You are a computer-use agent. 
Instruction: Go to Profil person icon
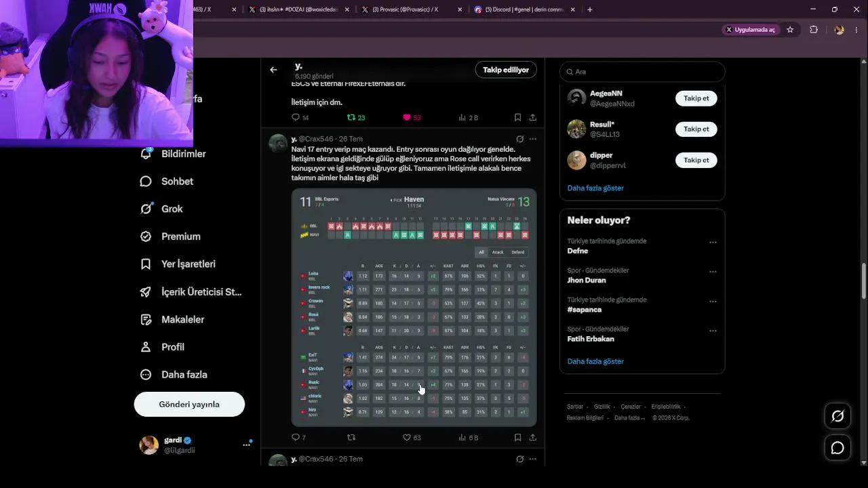pyautogui.click(x=146, y=347)
